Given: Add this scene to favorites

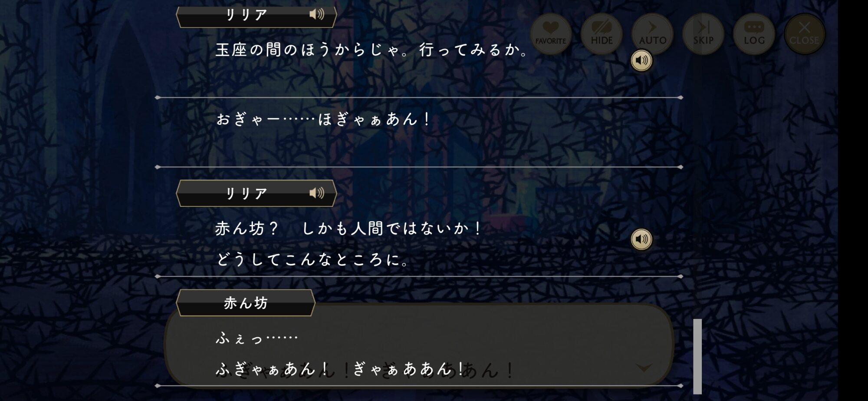Looking at the screenshot, I should pos(551,34).
